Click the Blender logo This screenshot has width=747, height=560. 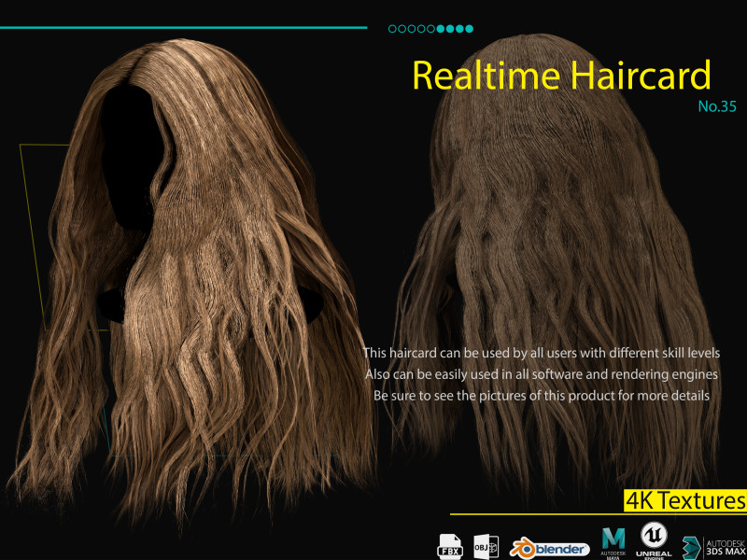[549, 548]
